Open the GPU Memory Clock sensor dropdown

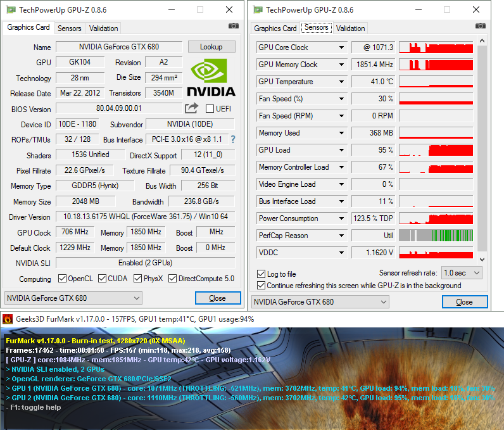point(341,65)
